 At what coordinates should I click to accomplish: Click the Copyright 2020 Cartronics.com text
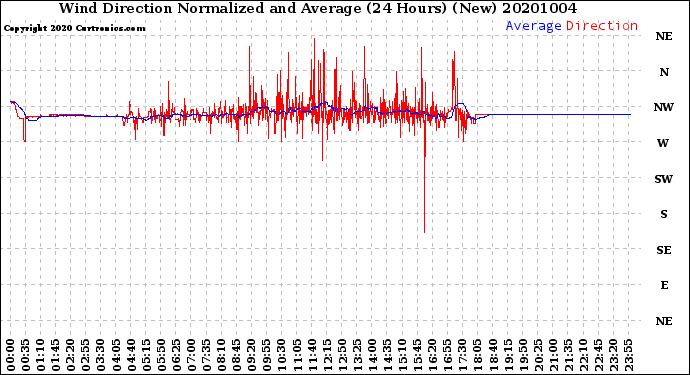pyautogui.click(x=74, y=29)
